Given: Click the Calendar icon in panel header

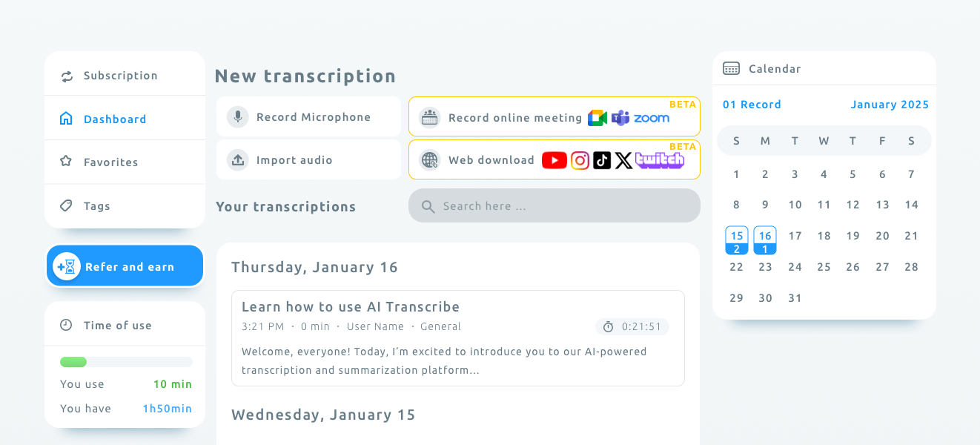Looking at the screenshot, I should [731, 69].
